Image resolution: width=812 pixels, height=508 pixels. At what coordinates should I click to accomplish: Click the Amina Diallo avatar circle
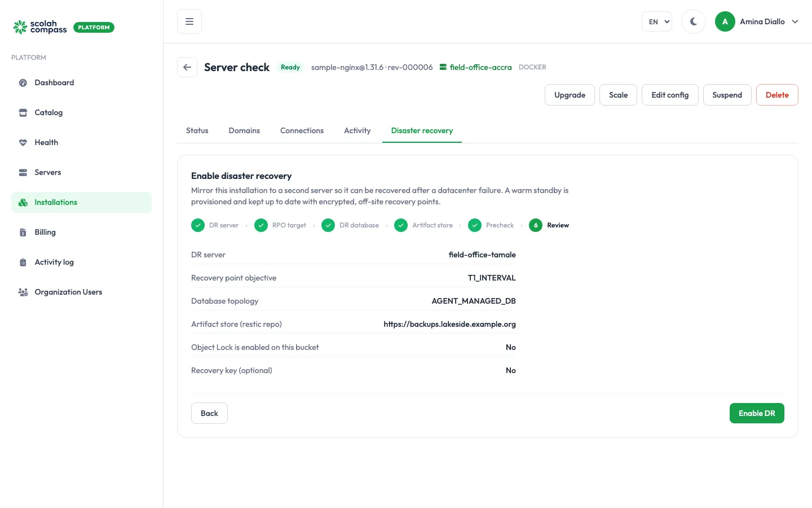(x=725, y=21)
